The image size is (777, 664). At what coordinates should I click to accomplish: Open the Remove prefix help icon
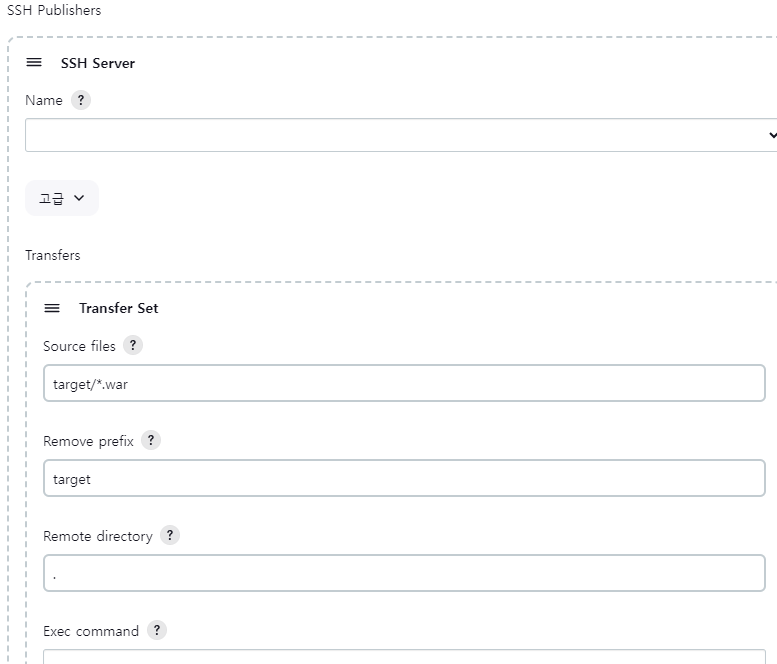coord(151,440)
